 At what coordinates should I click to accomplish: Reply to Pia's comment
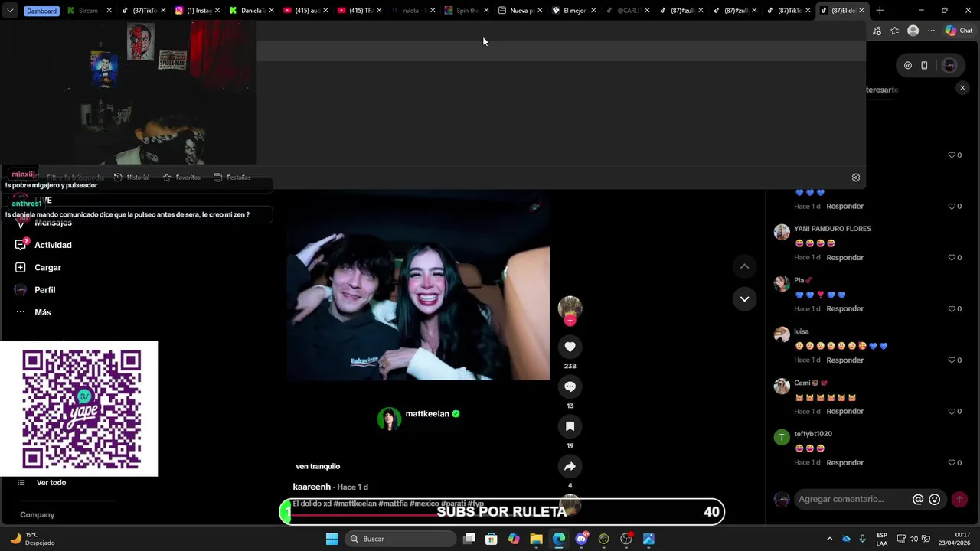tap(844, 309)
